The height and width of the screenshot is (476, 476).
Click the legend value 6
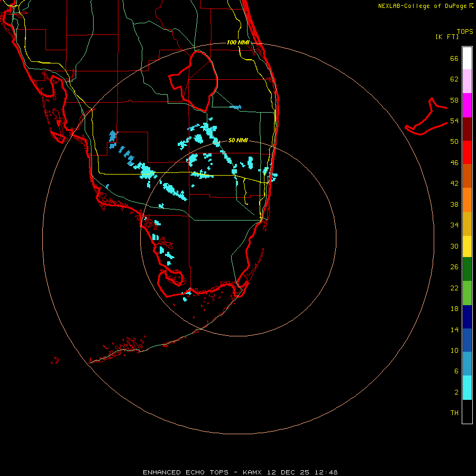(456, 371)
